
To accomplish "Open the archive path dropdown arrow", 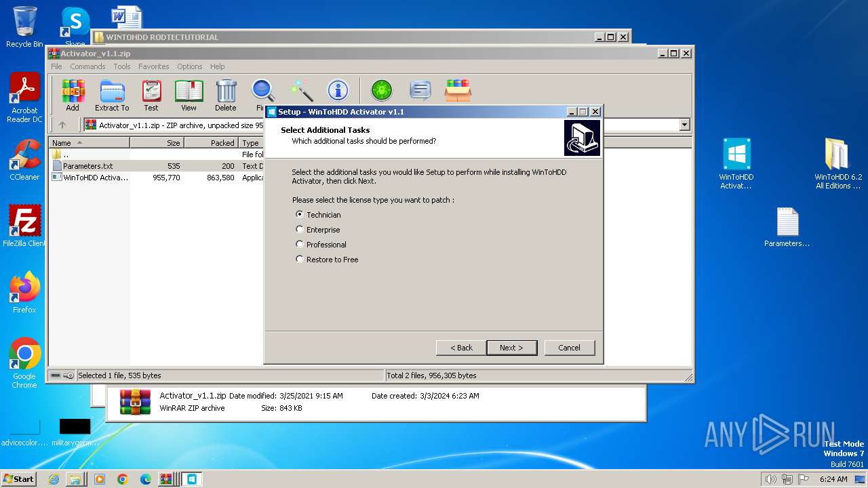I will coord(684,125).
